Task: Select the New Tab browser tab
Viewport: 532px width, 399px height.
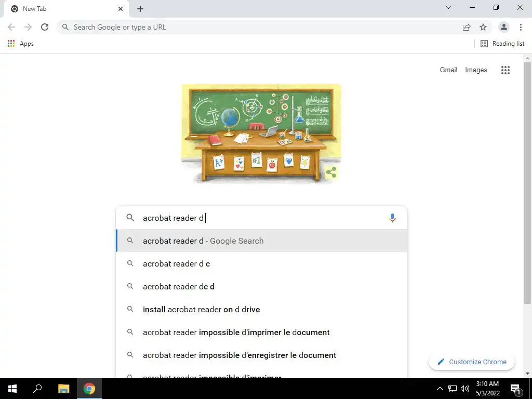Action: (x=66, y=9)
